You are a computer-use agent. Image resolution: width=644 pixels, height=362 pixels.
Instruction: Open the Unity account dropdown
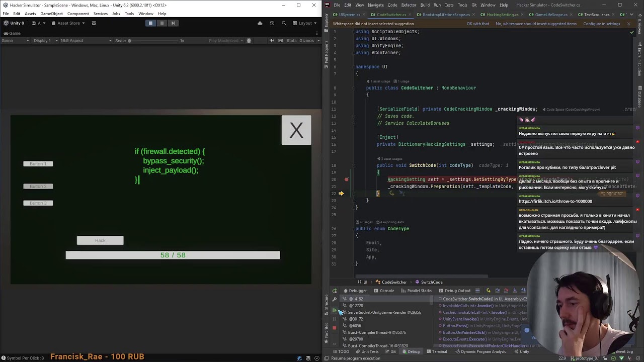point(39,23)
